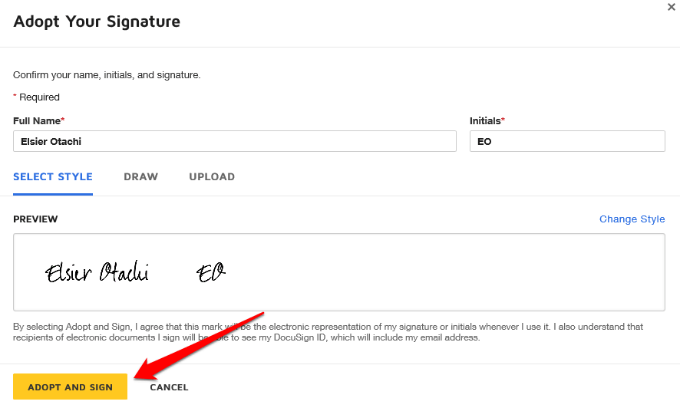
Task: Click the Full Name input field
Action: pyautogui.click(x=236, y=141)
